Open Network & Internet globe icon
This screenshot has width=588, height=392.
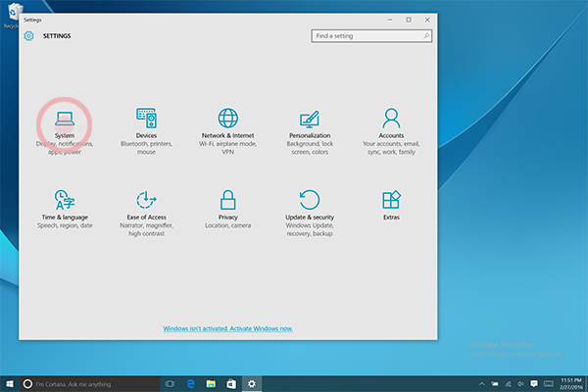tap(228, 119)
